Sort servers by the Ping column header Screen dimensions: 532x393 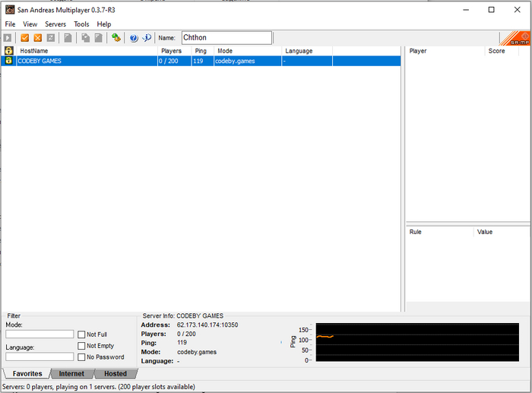tap(201, 51)
